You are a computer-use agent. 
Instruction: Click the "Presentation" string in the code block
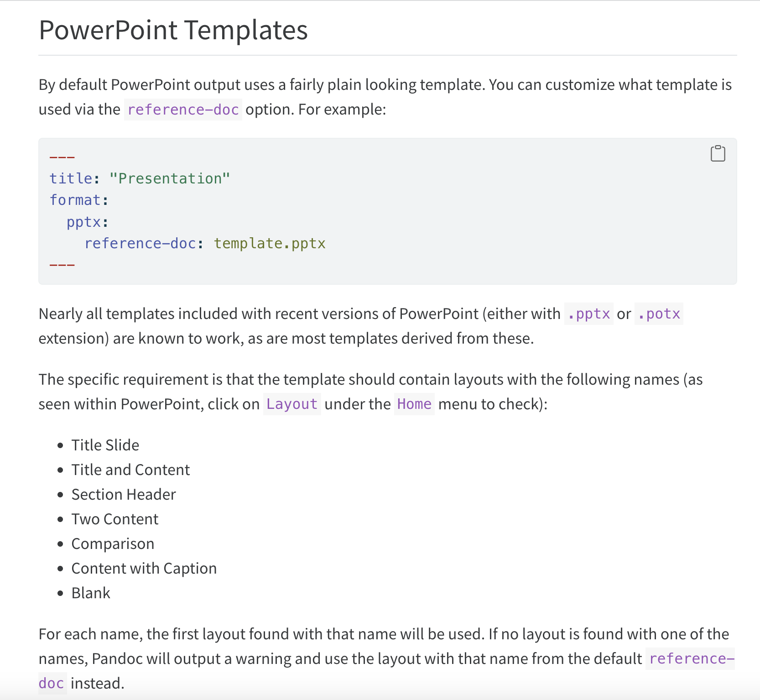tap(170, 178)
